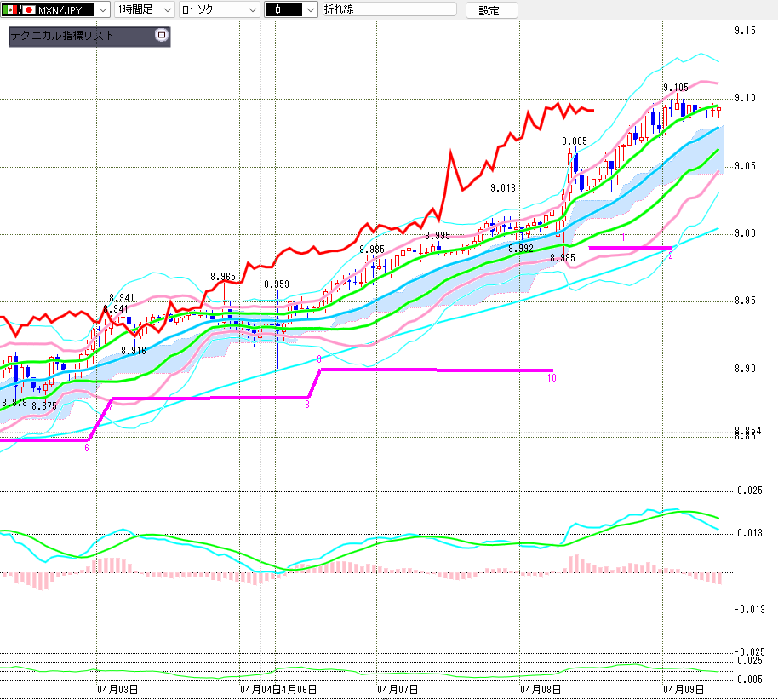The image size is (778, 700).
Task: Click the -0.013 MACD axis label
Action: tap(749, 609)
